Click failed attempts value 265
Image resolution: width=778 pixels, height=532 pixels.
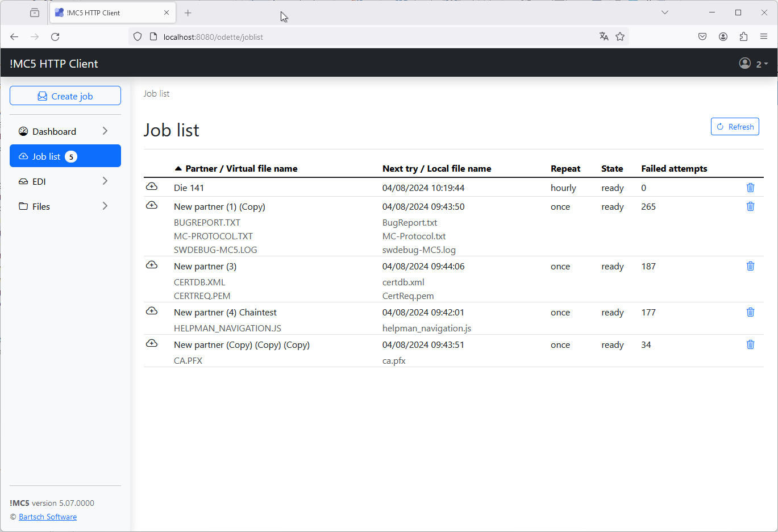648,206
